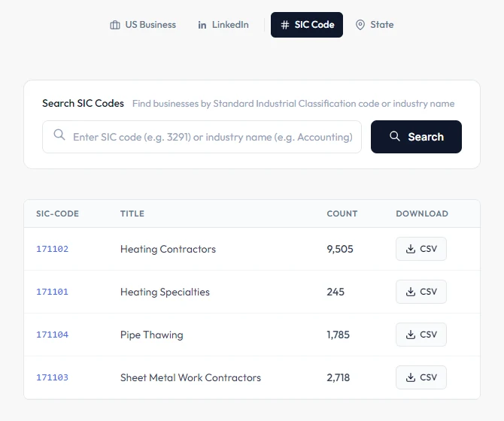The width and height of the screenshot is (504, 421).
Task: Click the 'Search SIC Codes' heading
Action: click(83, 104)
